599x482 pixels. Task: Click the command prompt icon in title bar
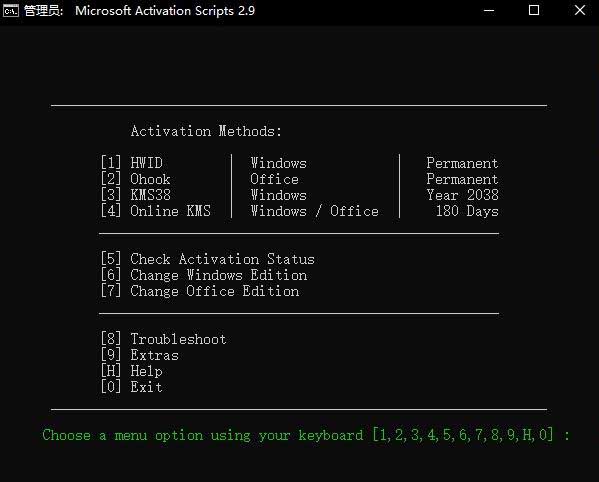coord(11,11)
